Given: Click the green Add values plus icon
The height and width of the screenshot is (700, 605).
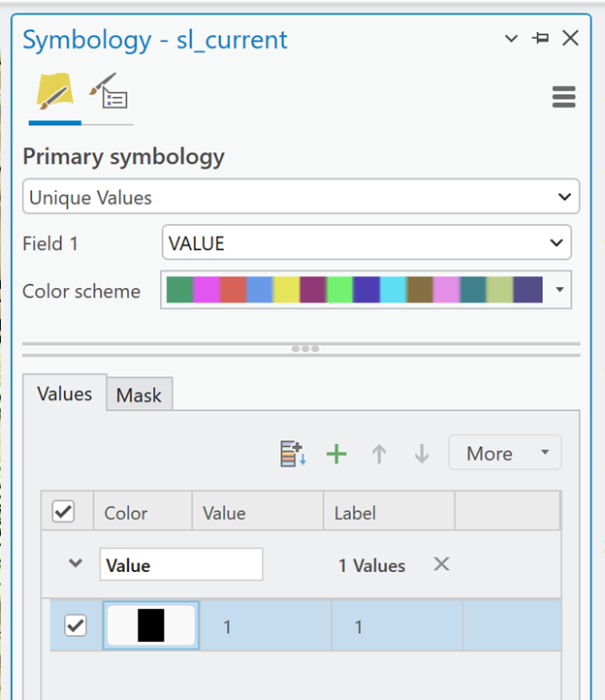Looking at the screenshot, I should pos(336,454).
